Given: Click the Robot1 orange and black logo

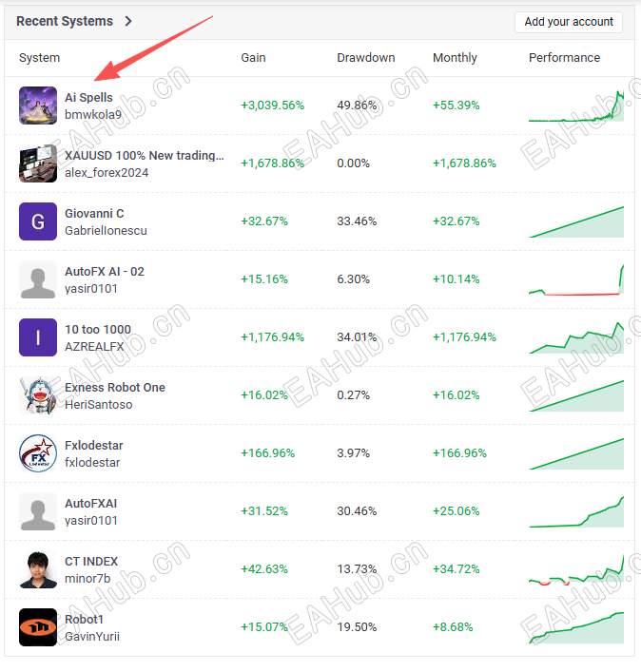Looking at the screenshot, I should pos(38,627).
